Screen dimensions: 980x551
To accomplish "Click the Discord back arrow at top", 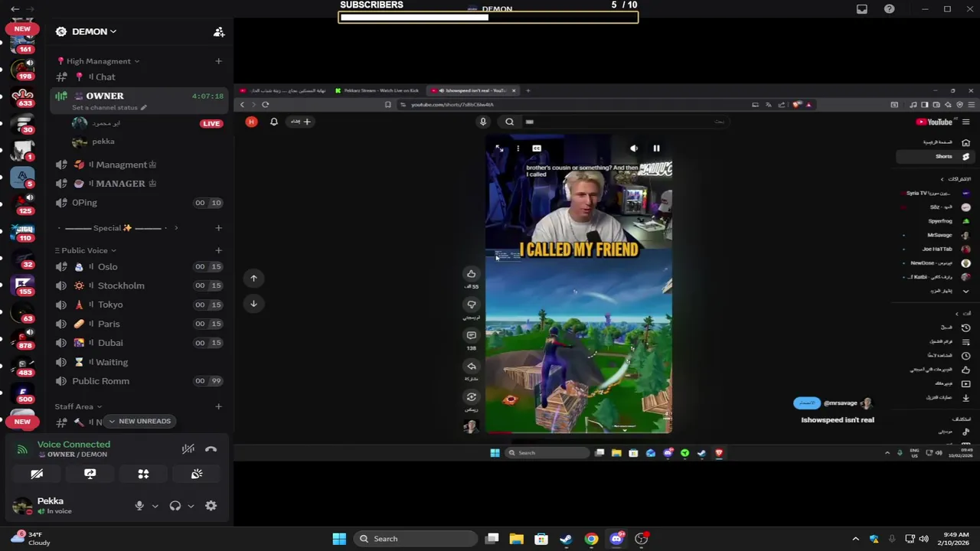I will point(15,9).
